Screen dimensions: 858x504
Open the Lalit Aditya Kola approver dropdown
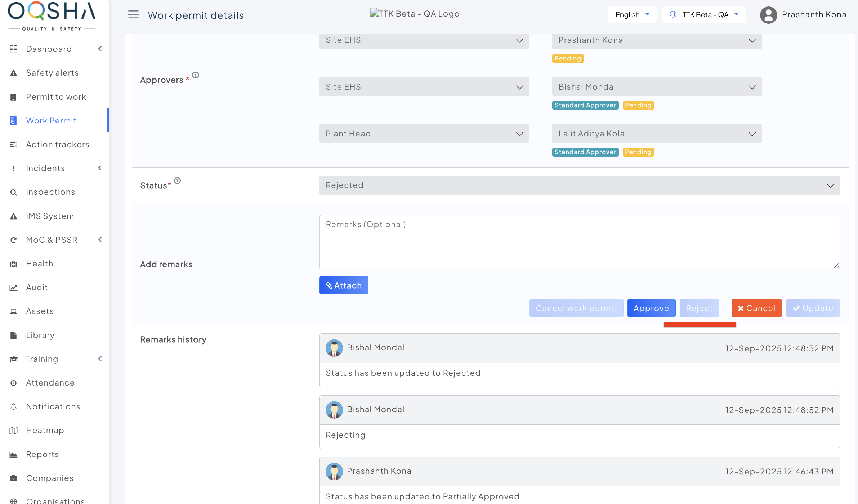[x=657, y=134]
